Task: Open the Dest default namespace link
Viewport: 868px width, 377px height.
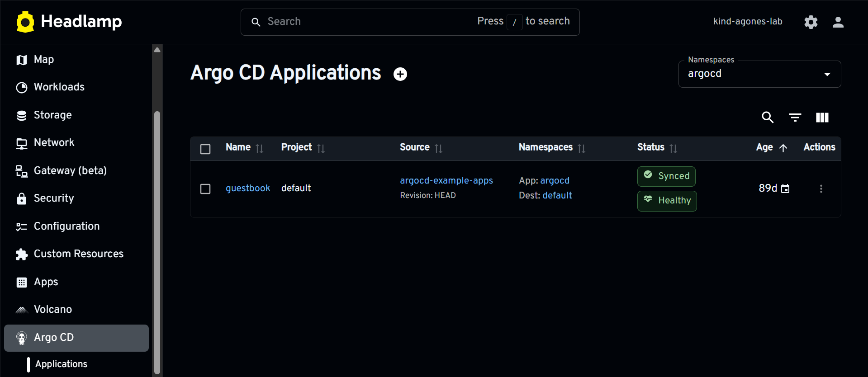Action: pyautogui.click(x=557, y=195)
